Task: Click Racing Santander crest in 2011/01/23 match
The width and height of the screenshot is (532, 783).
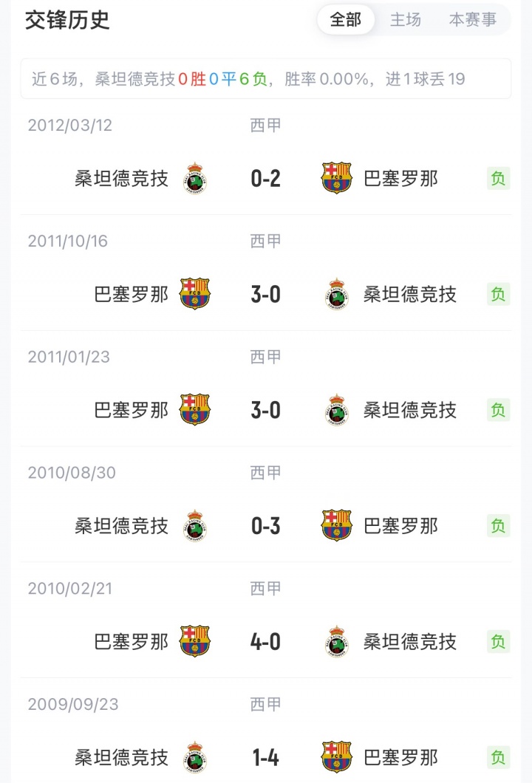Action: pyautogui.click(x=337, y=410)
